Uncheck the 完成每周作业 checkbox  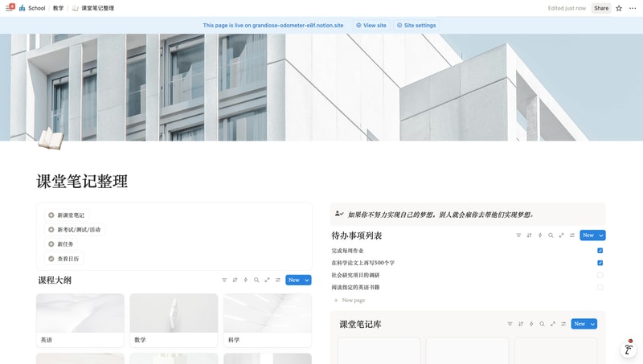(600, 251)
